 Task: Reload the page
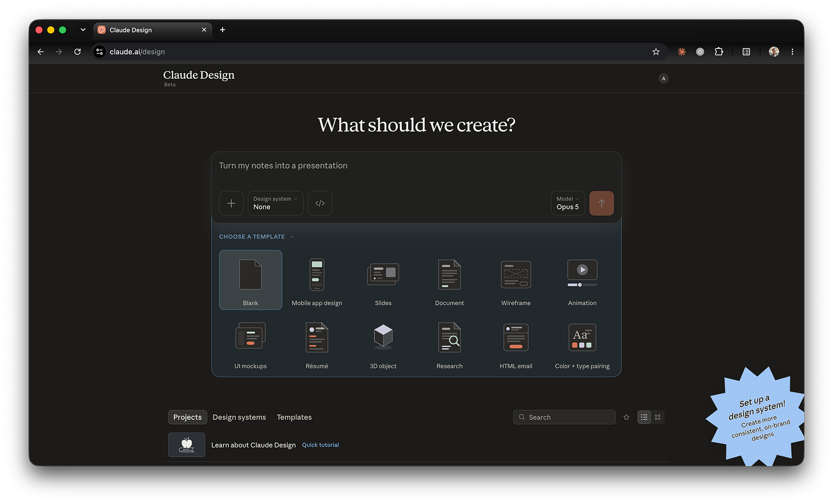pos(77,51)
